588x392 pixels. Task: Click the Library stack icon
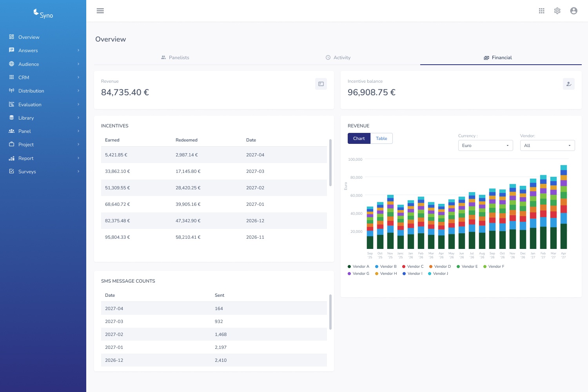tap(12, 118)
